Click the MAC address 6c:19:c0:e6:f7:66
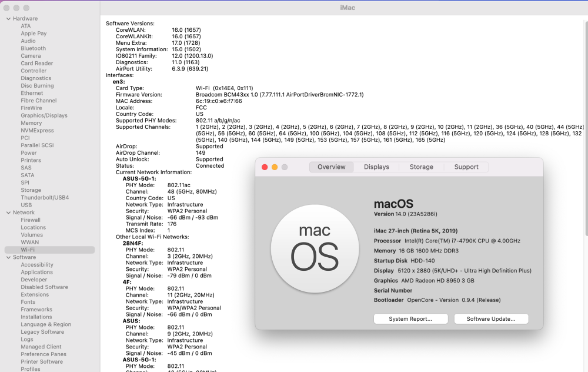 pos(219,101)
